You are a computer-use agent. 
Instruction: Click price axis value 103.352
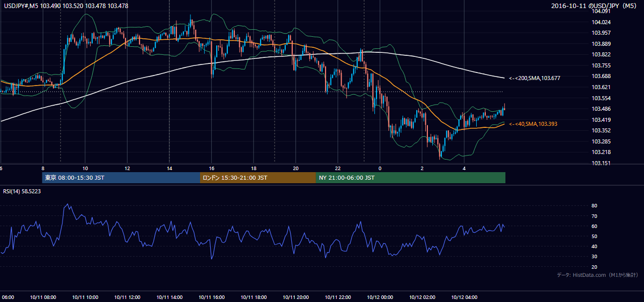click(601, 130)
